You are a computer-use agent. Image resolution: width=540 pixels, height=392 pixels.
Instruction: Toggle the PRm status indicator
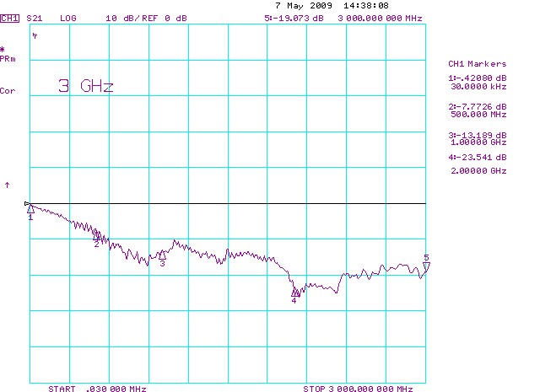pyautogui.click(x=8, y=59)
